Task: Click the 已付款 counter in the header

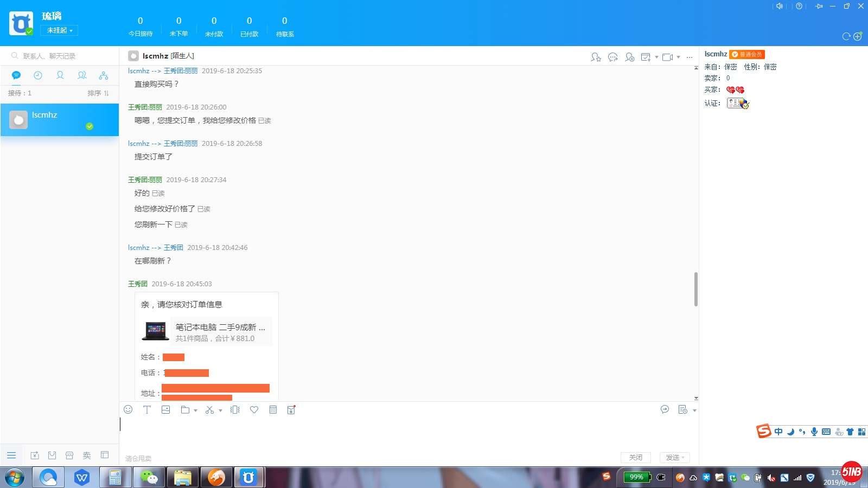Action: 250,26
